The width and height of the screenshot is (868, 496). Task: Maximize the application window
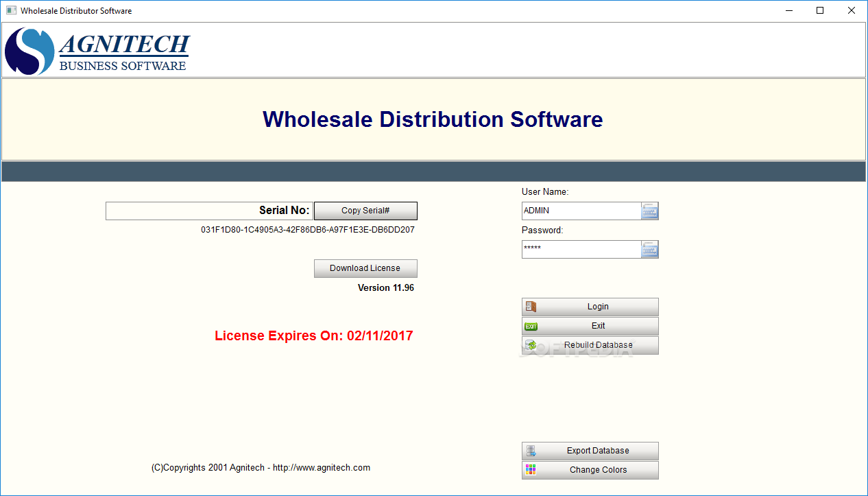820,10
